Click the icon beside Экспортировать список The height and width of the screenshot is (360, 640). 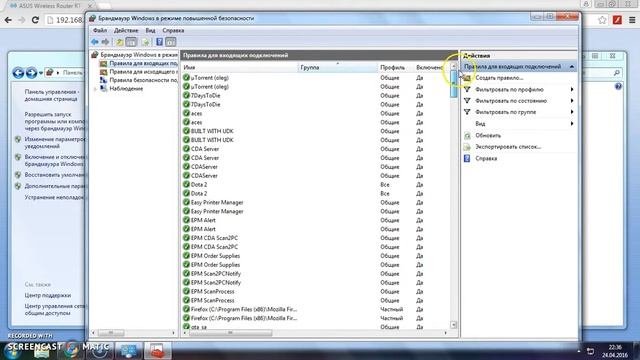pyautogui.click(x=467, y=147)
